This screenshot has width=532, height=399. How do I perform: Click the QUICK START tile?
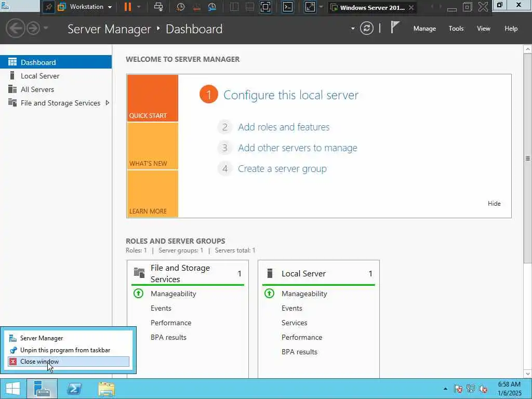point(152,98)
